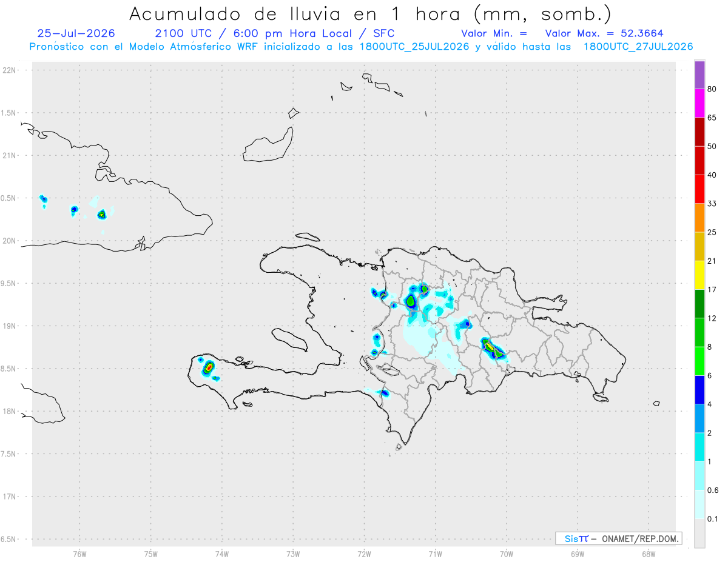This screenshot has height=562, width=728.
Task: Click the legend value '25'
Action: coord(712,232)
